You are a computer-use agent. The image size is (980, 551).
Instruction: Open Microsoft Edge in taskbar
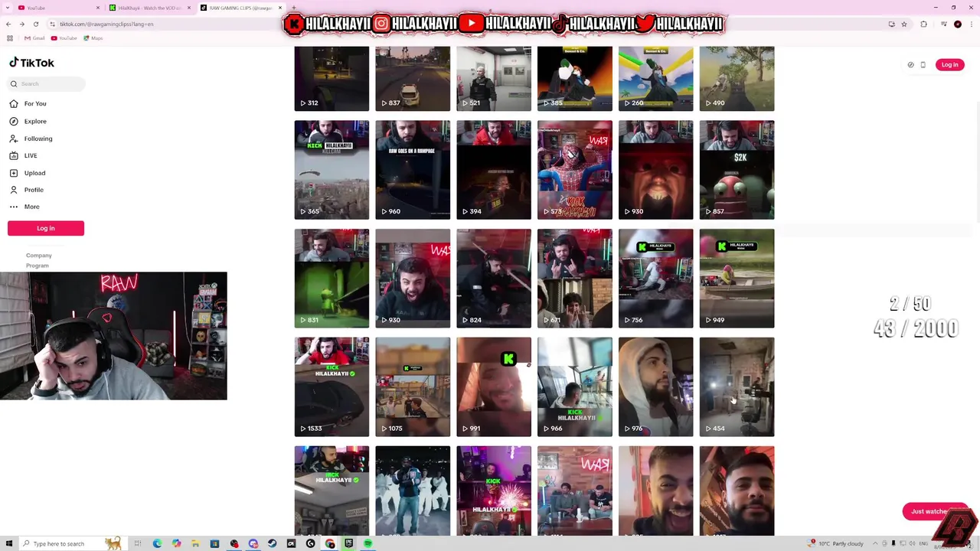(157, 543)
